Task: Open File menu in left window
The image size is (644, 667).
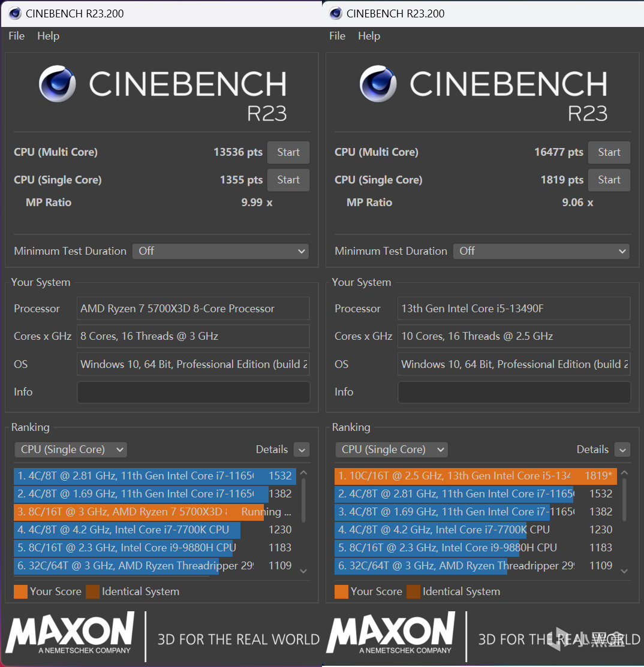Action: (17, 36)
